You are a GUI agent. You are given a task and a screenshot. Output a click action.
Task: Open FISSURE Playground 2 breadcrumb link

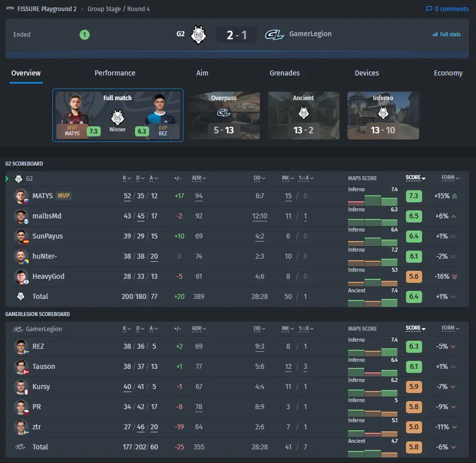coord(47,9)
